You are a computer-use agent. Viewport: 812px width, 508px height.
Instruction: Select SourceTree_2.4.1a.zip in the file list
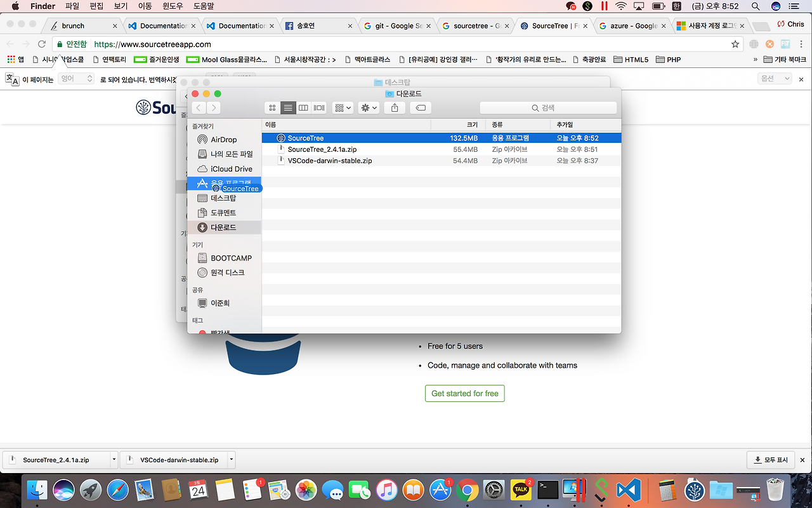point(442,149)
